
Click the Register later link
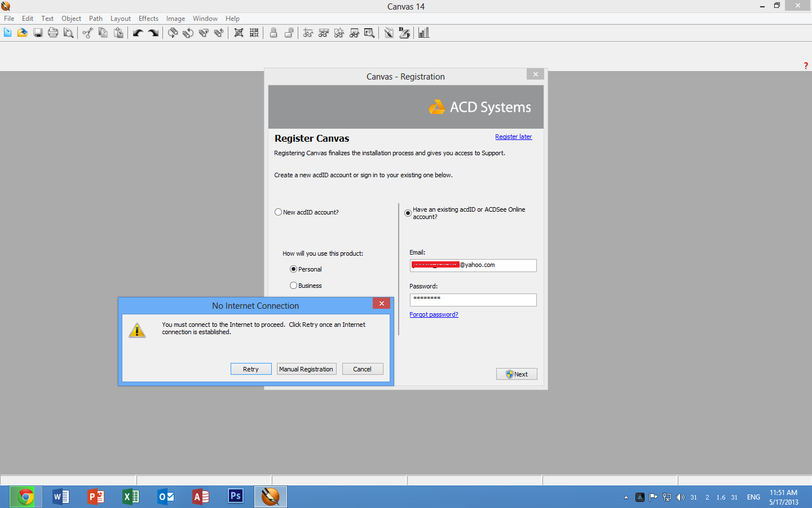pos(514,137)
